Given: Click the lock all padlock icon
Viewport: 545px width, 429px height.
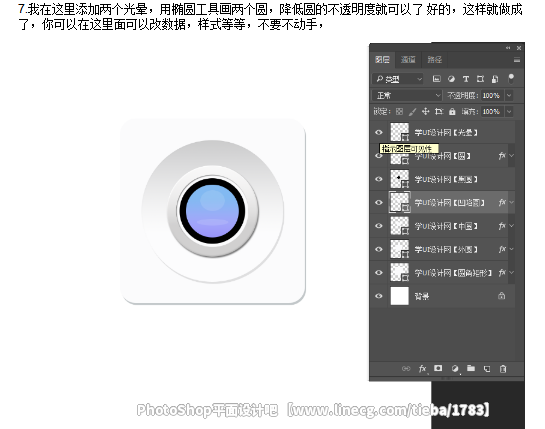Looking at the screenshot, I should [x=452, y=112].
